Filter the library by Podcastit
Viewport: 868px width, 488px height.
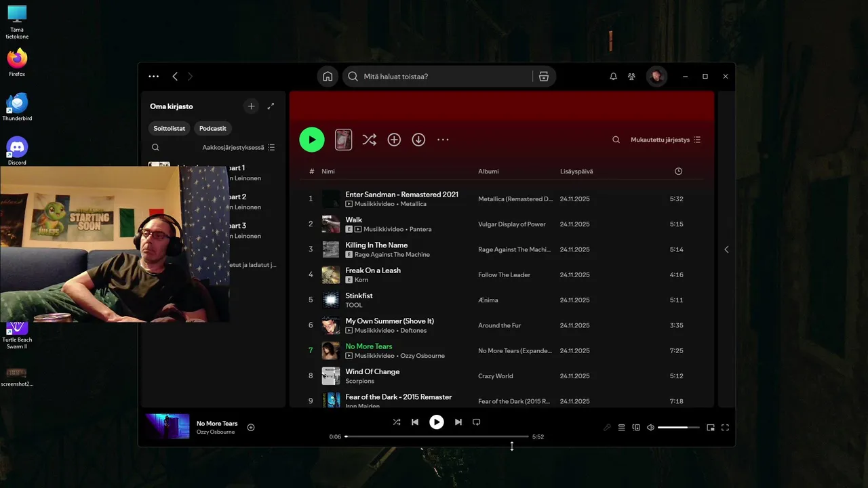tap(213, 128)
